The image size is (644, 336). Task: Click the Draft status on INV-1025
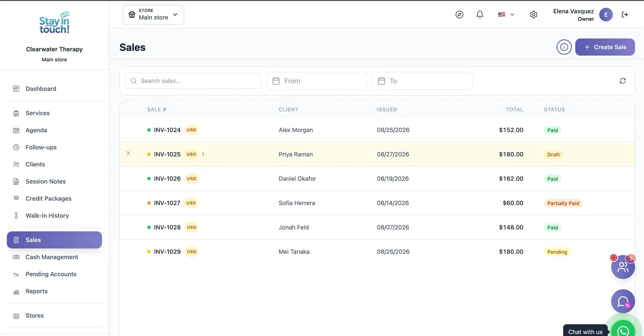553,155
